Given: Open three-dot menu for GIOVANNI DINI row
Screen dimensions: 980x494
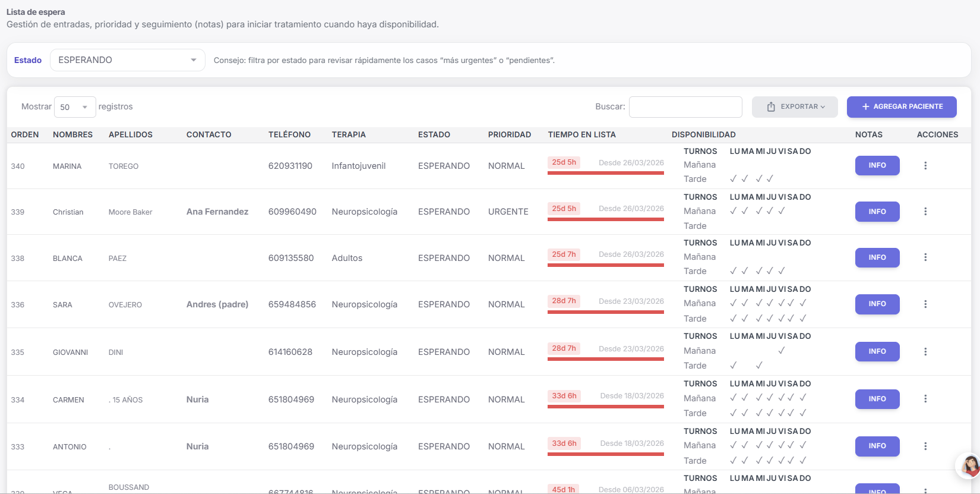Looking at the screenshot, I should pos(925,351).
